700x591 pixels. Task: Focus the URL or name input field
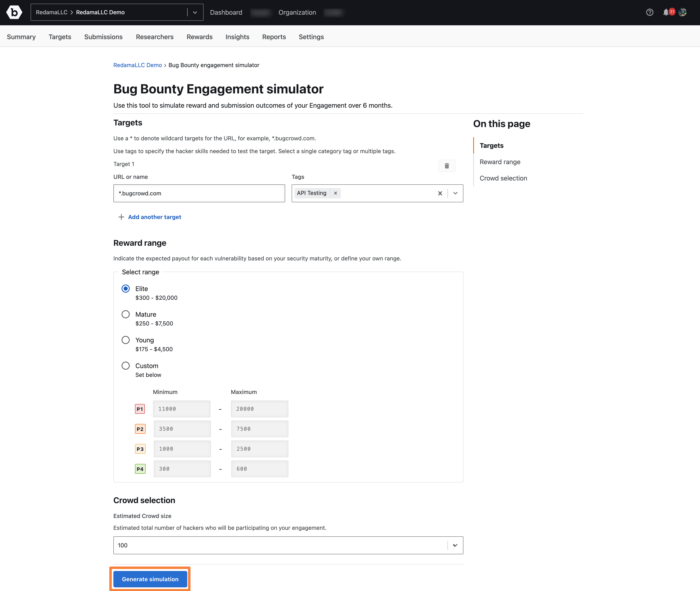click(x=199, y=193)
